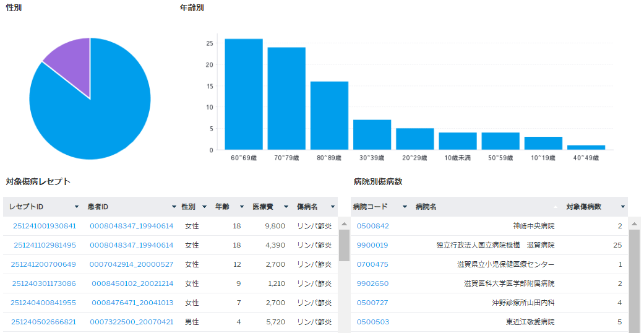Open receipt ID 251241001930841 link
Image resolution: width=644 pixels, height=333 pixels.
[x=43, y=226]
